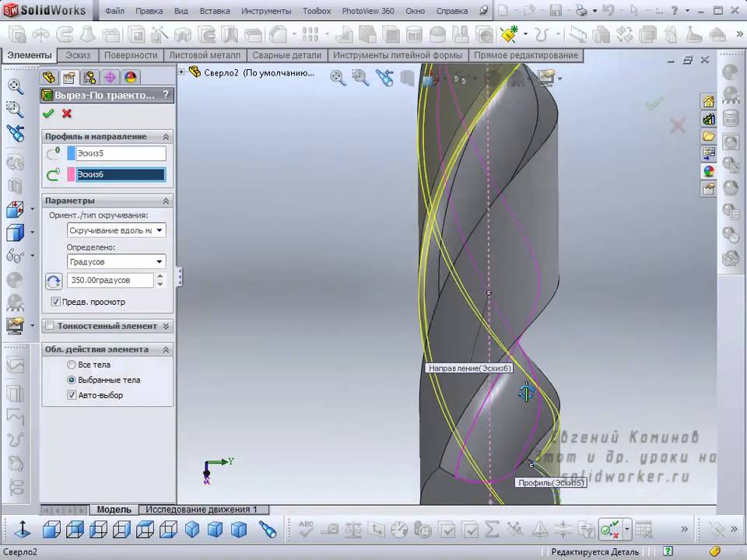Open the Справка menu
The height and width of the screenshot is (560, 747).
pos(451,10)
